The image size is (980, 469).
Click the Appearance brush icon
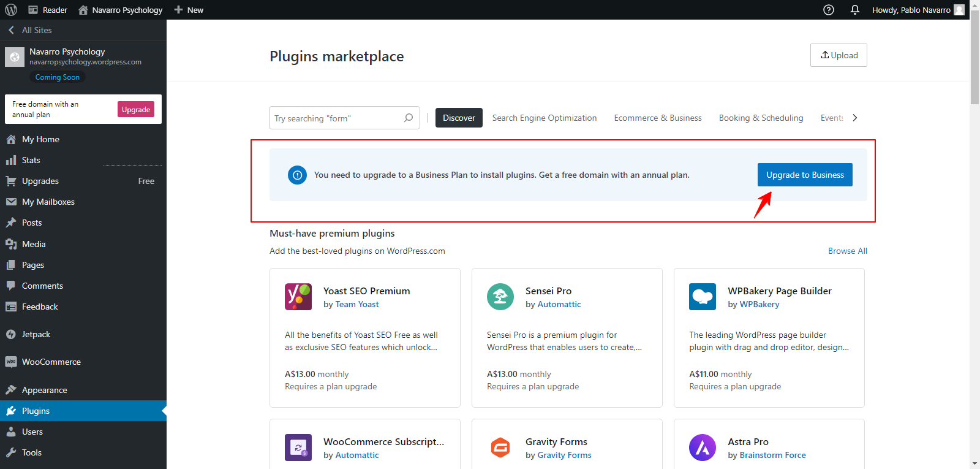(11, 390)
